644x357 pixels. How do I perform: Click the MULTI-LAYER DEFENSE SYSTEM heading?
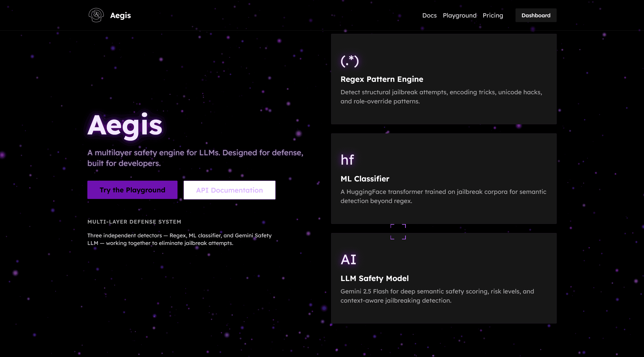click(x=134, y=222)
